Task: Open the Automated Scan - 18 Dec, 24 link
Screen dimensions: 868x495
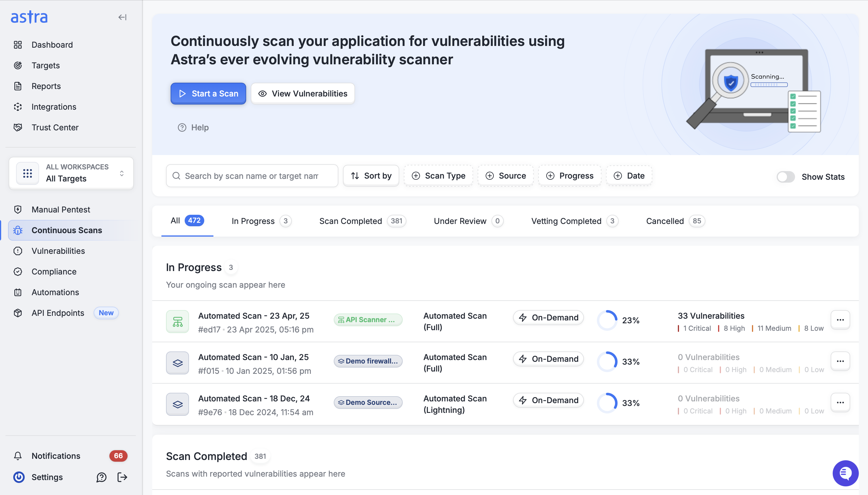Action: pyautogui.click(x=254, y=399)
